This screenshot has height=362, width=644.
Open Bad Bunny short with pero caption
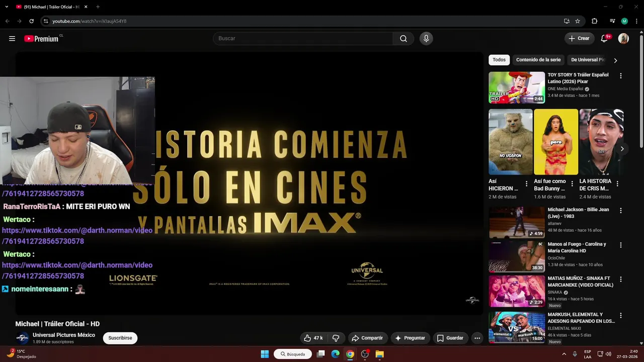click(x=556, y=142)
